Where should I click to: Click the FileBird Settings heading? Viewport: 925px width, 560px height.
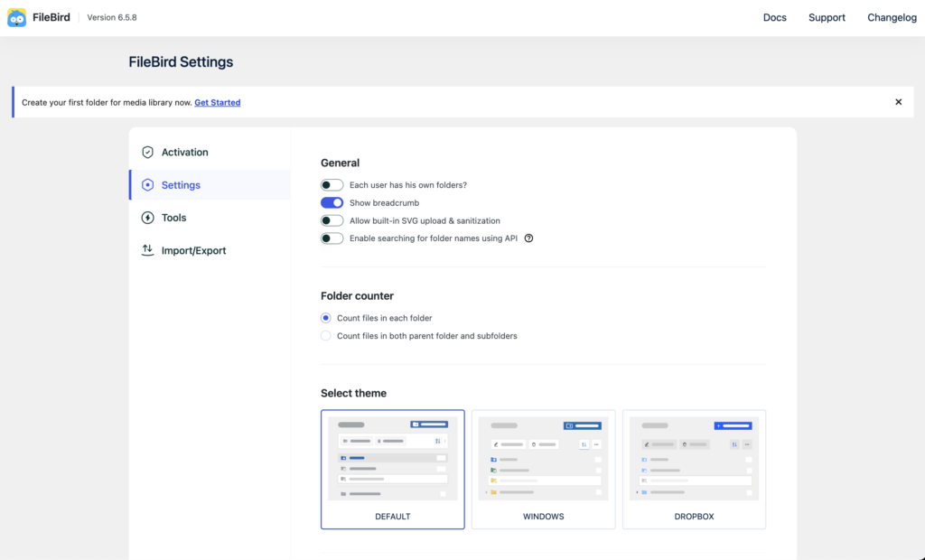click(181, 62)
